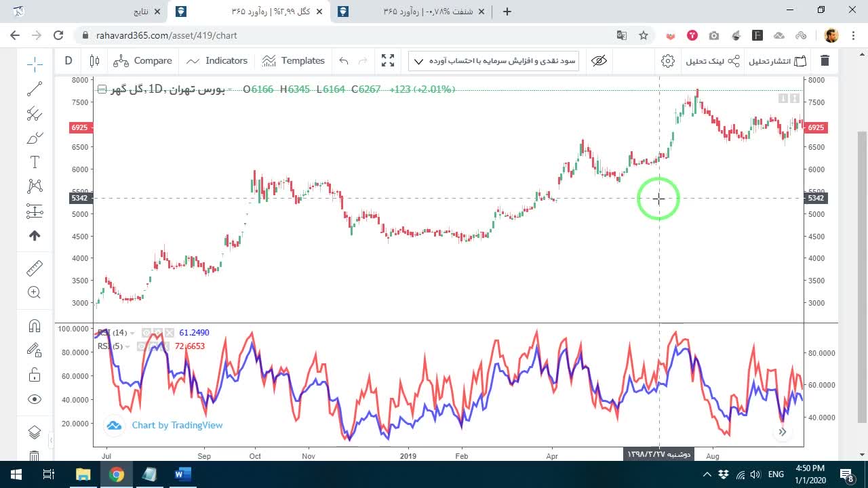Open the RSI (14) indicator dropdown arrow
Screen dimensions: 868x488
tap(132, 333)
